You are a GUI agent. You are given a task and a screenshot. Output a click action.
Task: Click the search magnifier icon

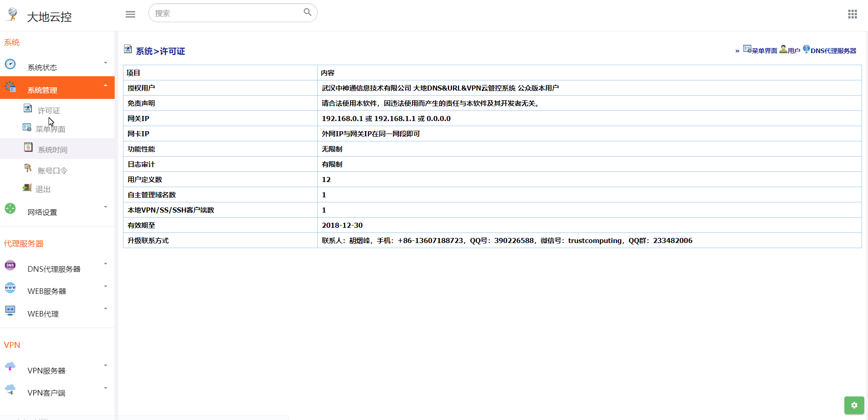pos(308,12)
